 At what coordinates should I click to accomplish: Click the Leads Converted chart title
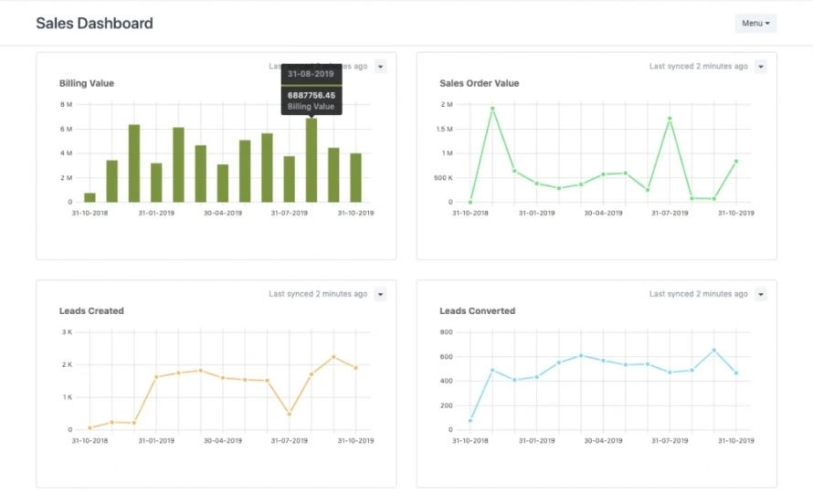(477, 310)
